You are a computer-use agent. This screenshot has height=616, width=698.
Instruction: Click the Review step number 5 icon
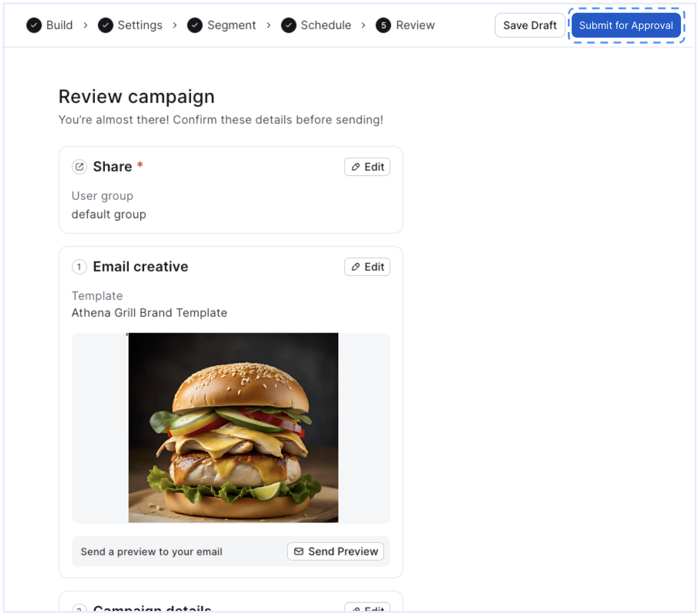(384, 25)
